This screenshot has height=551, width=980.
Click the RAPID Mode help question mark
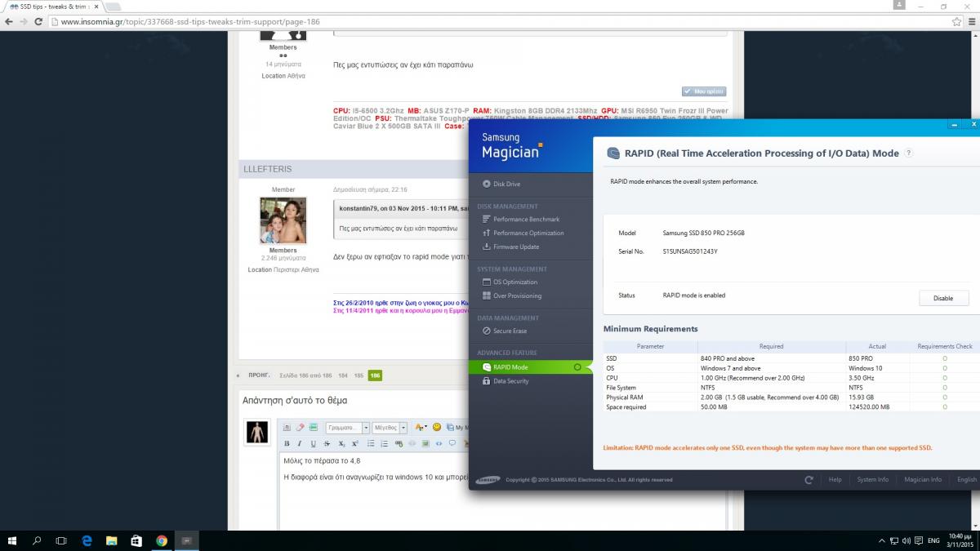(909, 153)
